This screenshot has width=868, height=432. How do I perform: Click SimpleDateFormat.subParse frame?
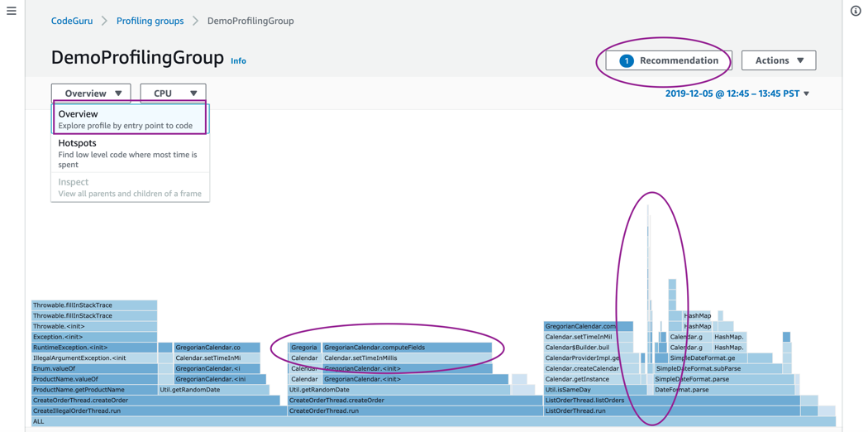click(x=718, y=369)
